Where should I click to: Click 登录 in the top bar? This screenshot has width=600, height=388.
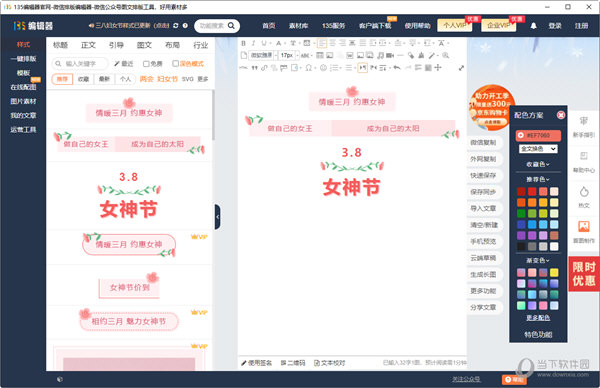click(x=555, y=26)
